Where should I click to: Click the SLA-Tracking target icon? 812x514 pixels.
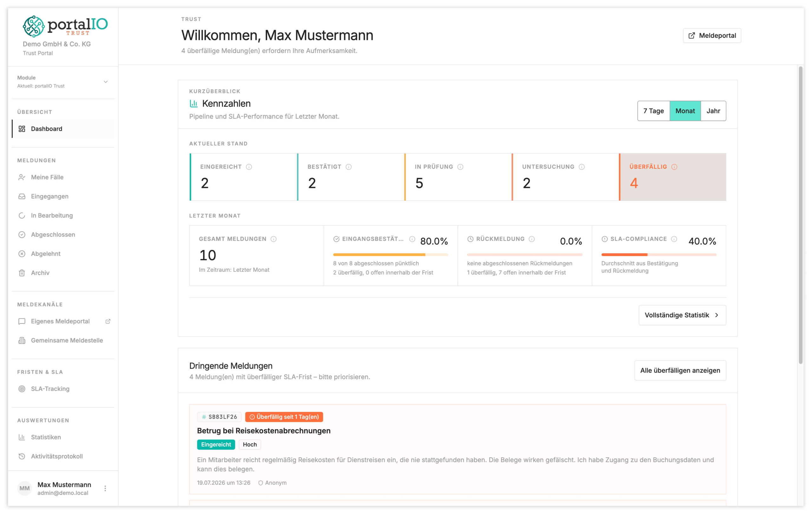22,389
